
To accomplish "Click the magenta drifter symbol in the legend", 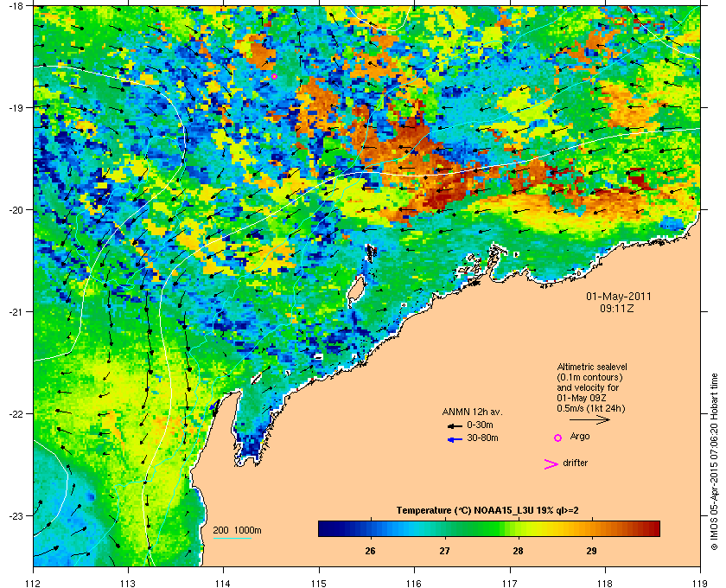I will pyautogui.click(x=551, y=464).
